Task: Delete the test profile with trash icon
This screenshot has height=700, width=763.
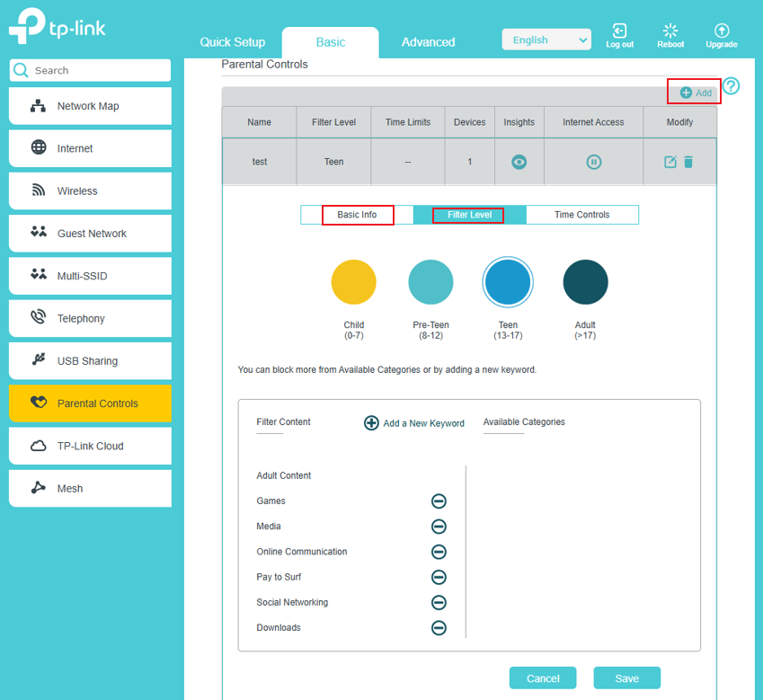Action: pyautogui.click(x=688, y=162)
